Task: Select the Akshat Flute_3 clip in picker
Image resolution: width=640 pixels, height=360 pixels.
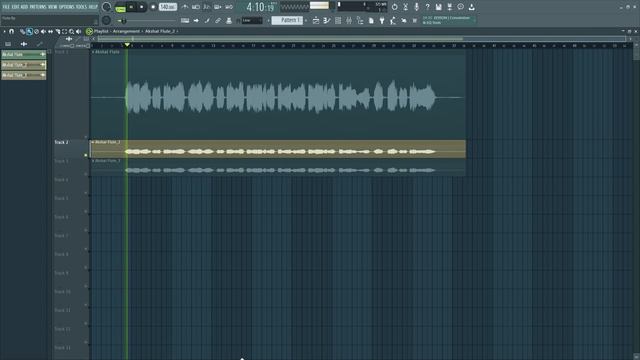Action: click(24, 76)
